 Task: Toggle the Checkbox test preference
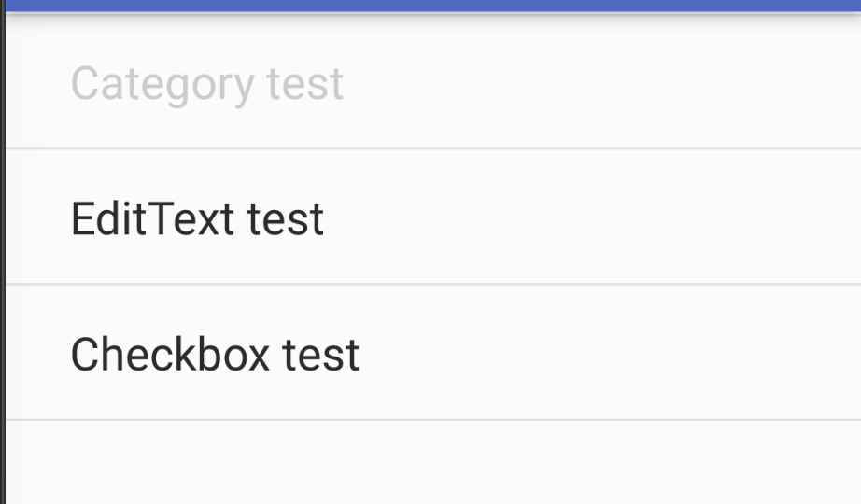(433, 353)
